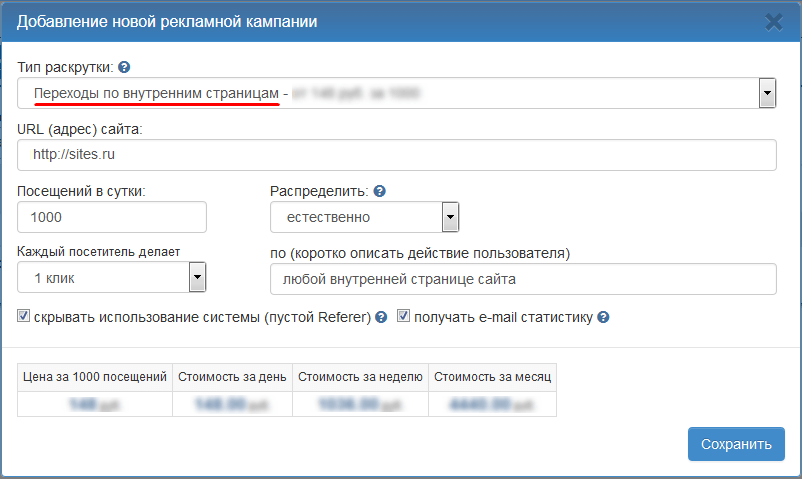
Task: Click help icon after пустой Referer option
Action: (x=381, y=318)
